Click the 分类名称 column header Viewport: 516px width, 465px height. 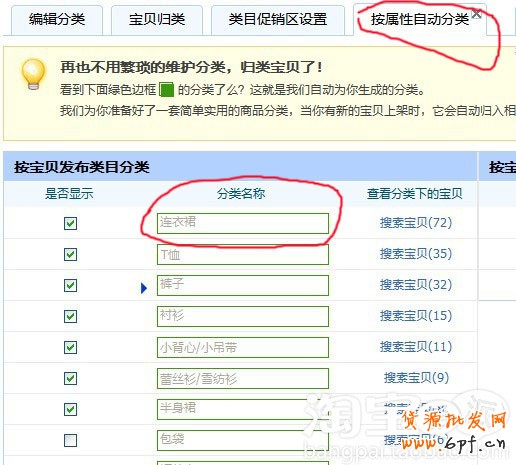(x=241, y=194)
